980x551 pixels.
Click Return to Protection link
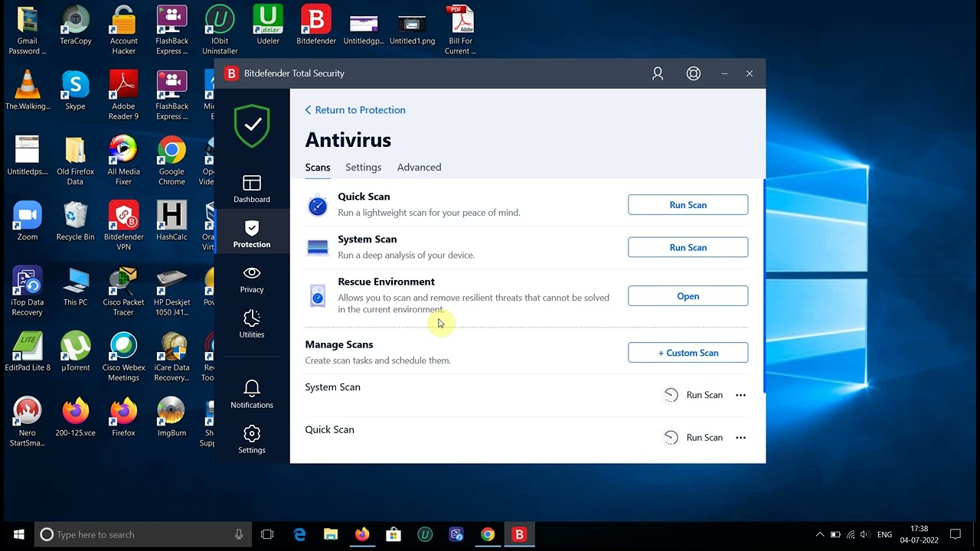[355, 110]
